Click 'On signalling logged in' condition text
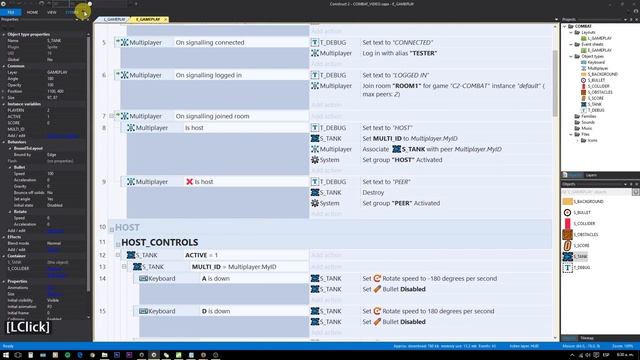Viewport: 640px width, 360px height. tap(209, 75)
